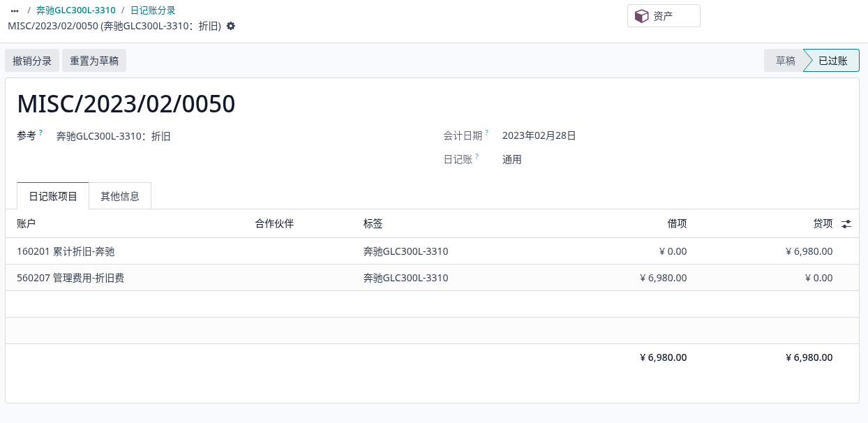
Task: Click the total credit ¥ 6,980.00
Action: 809,357
